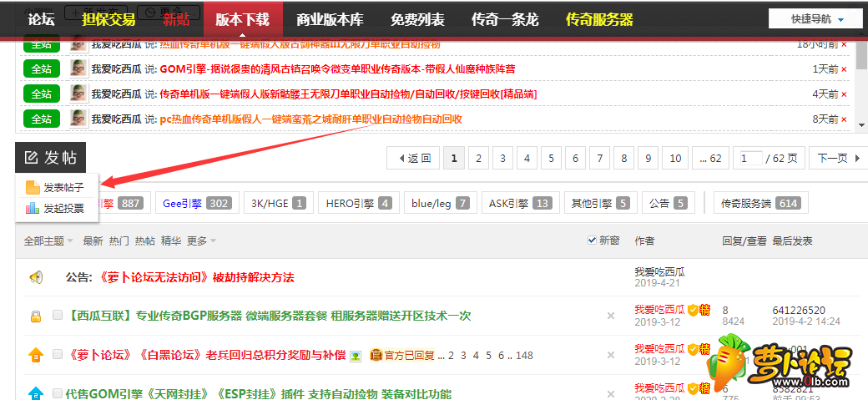The width and height of the screenshot is (868, 400).
Task: Tick checkbox for 老兵回归总积分奖励与补偿 thread
Action: (x=58, y=354)
